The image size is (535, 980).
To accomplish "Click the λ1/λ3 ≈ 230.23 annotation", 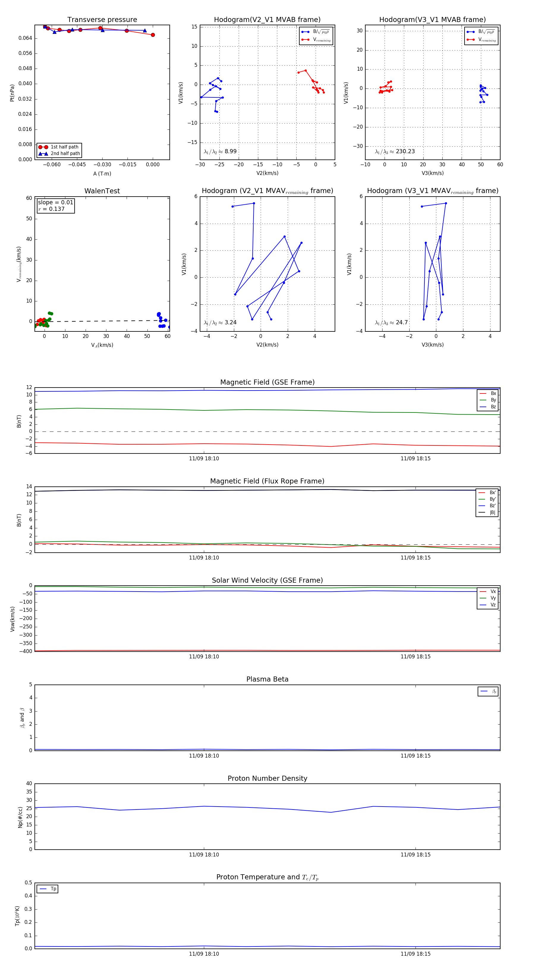I will pyautogui.click(x=395, y=151).
